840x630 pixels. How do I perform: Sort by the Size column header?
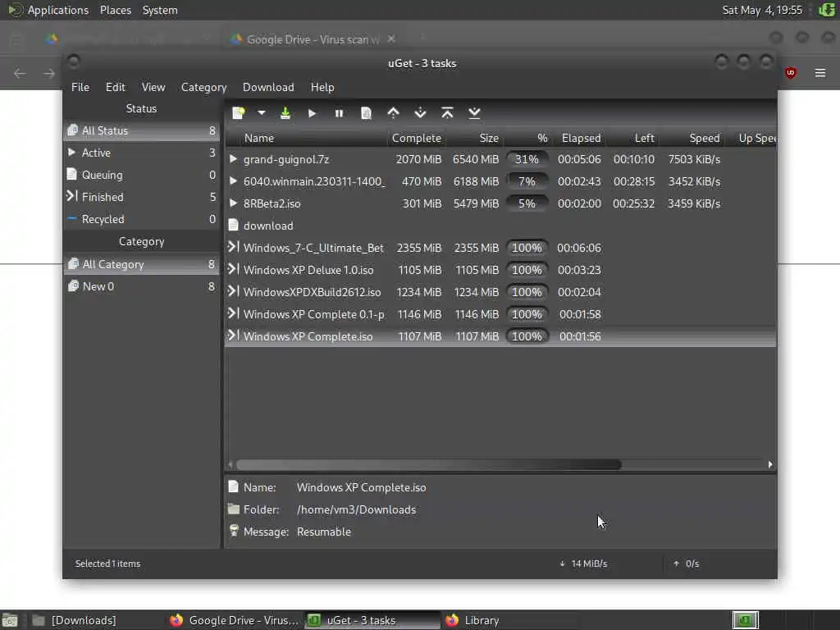(x=474, y=138)
